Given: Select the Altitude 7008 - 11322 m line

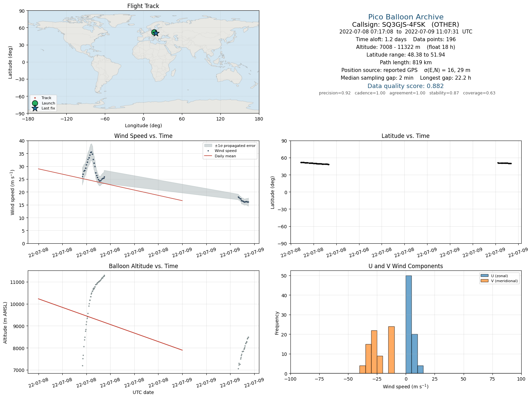Looking at the screenshot, I should [x=406, y=47].
